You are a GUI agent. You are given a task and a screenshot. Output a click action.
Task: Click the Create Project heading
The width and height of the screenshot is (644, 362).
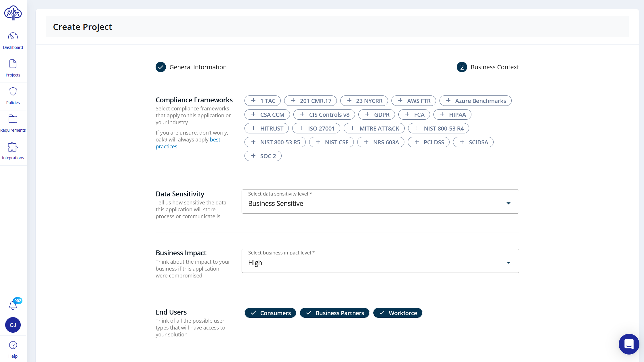(83, 27)
